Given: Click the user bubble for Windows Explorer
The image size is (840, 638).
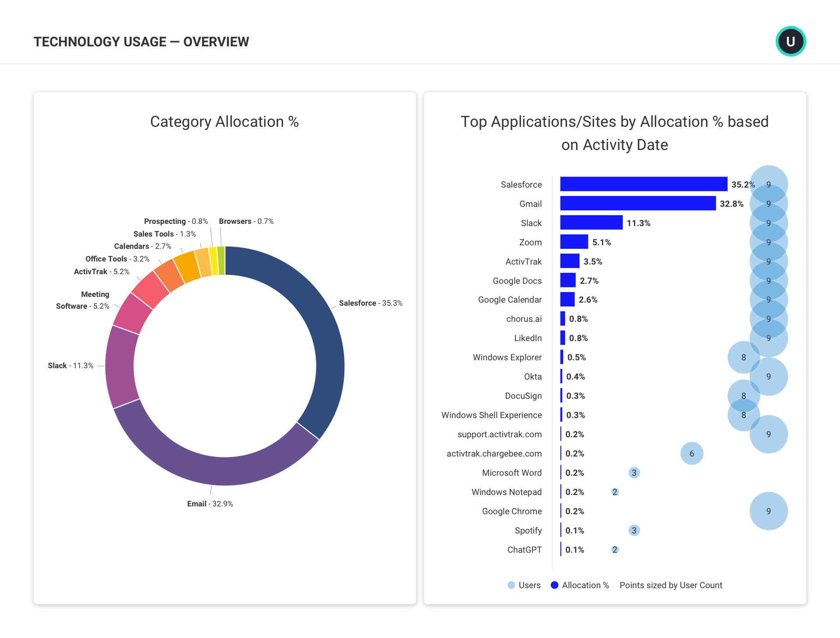Looking at the screenshot, I should (x=743, y=357).
